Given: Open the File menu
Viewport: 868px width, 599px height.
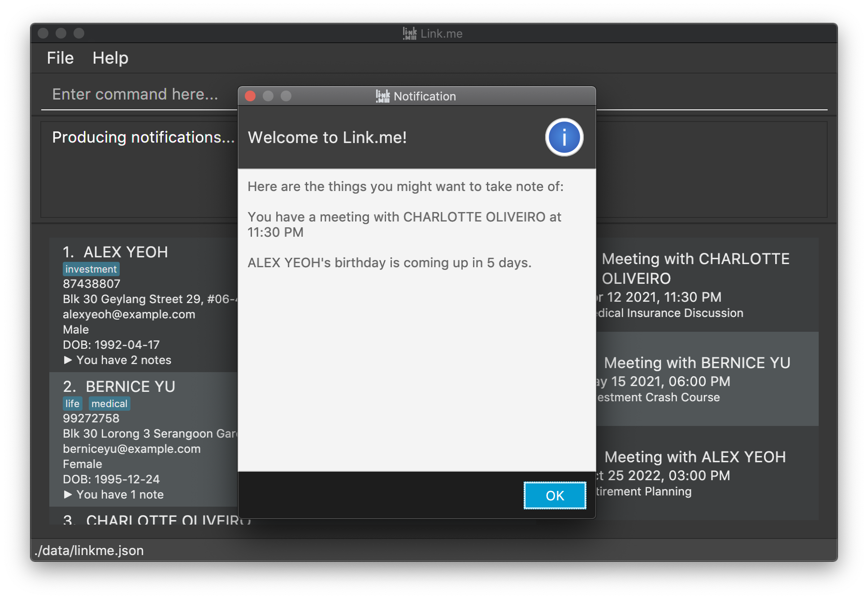Looking at the screenshot, I should coord(61,58).
